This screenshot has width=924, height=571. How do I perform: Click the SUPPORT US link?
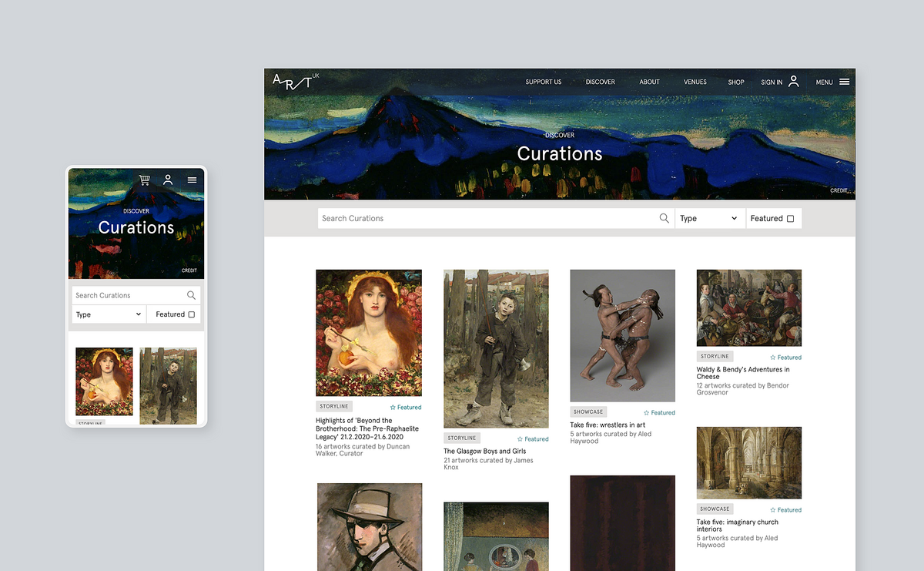click(543, 82)
